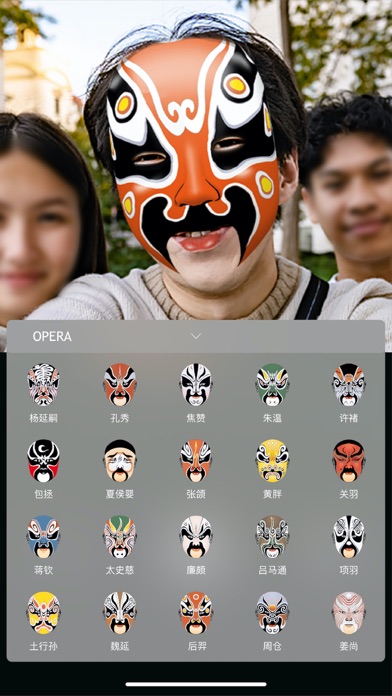Select the 廉颇 opera mask
Viewport: 392px width, 696px height.
[196, 537]
